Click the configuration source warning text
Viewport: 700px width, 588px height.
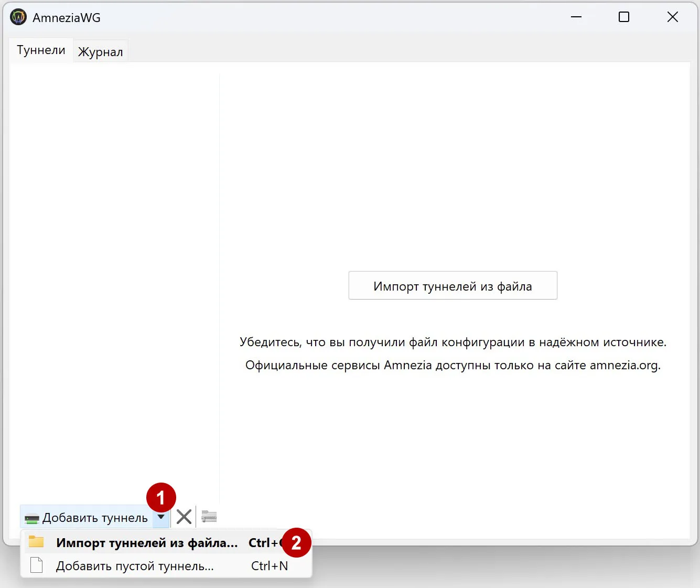tap(453, 342)
